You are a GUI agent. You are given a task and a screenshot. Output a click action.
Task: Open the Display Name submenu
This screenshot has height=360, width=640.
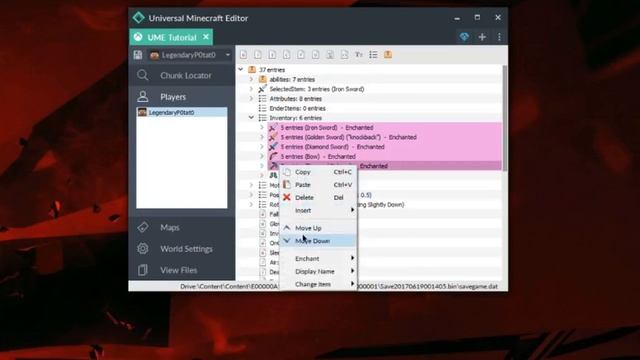(318, 271)
